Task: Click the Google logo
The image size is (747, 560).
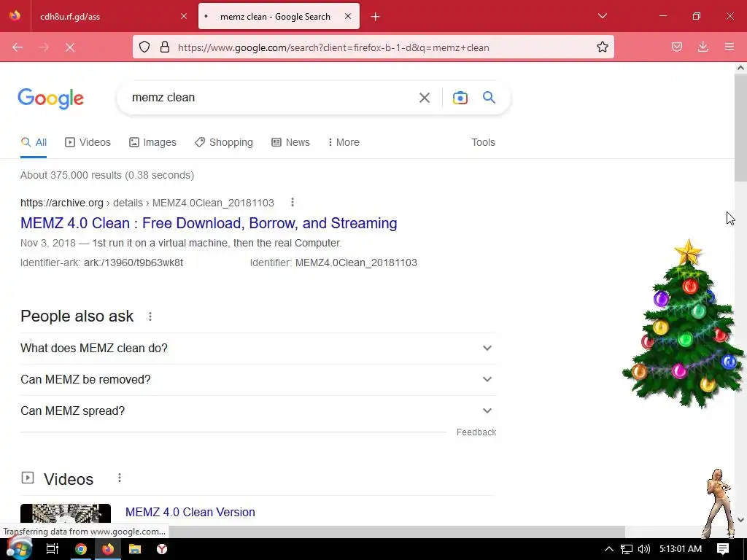Action: pyautogui.click(x=50, y=98)
